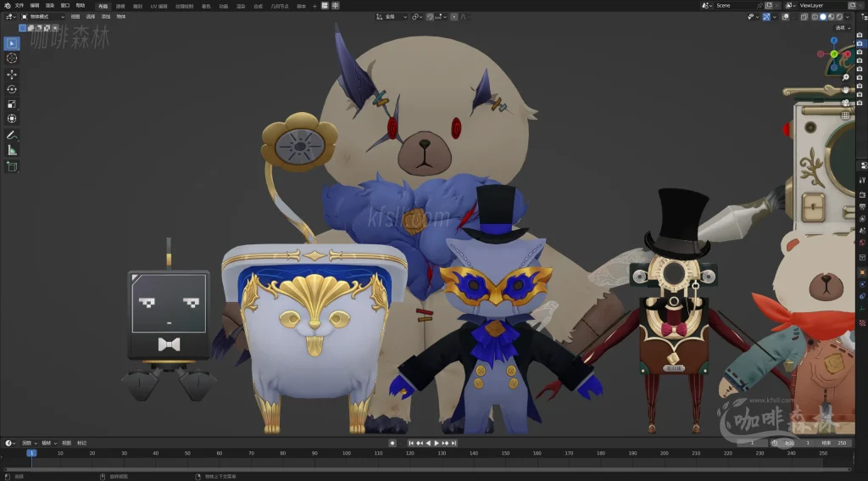Expand the 选项 options dropdown
This screenshot has width=868, height=481.
pos(843,28)
